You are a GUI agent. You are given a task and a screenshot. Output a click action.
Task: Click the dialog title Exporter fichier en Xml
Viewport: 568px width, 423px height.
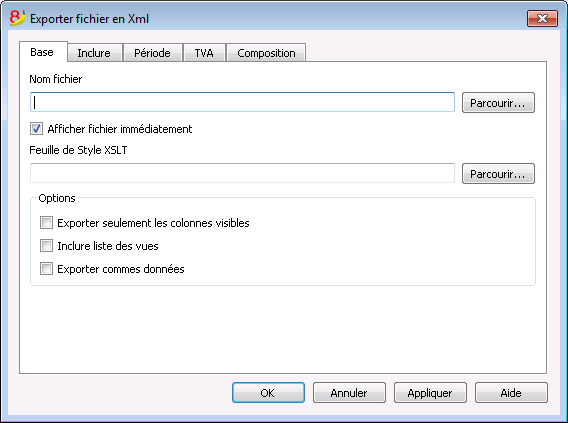[x=89, y=19]
